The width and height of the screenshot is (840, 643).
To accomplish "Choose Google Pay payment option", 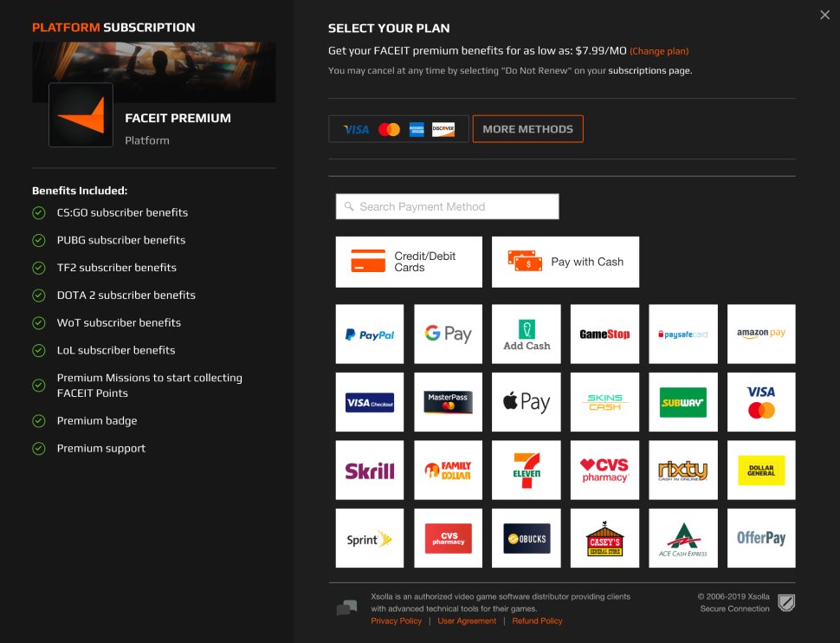I will (448, 334).
